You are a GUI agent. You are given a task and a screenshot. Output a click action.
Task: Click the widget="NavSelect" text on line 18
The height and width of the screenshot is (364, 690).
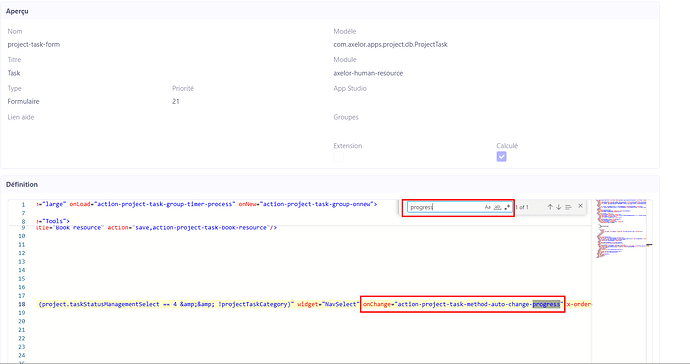328,304
